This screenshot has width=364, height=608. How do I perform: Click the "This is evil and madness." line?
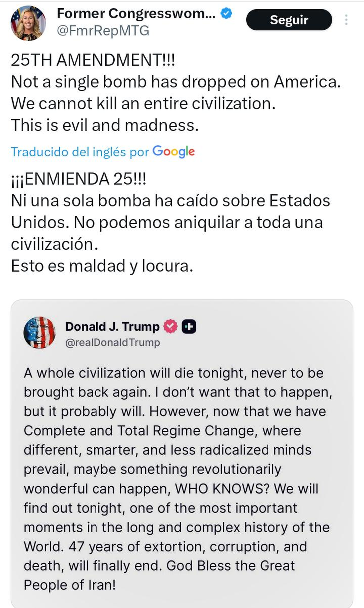(x=105, y=125)
